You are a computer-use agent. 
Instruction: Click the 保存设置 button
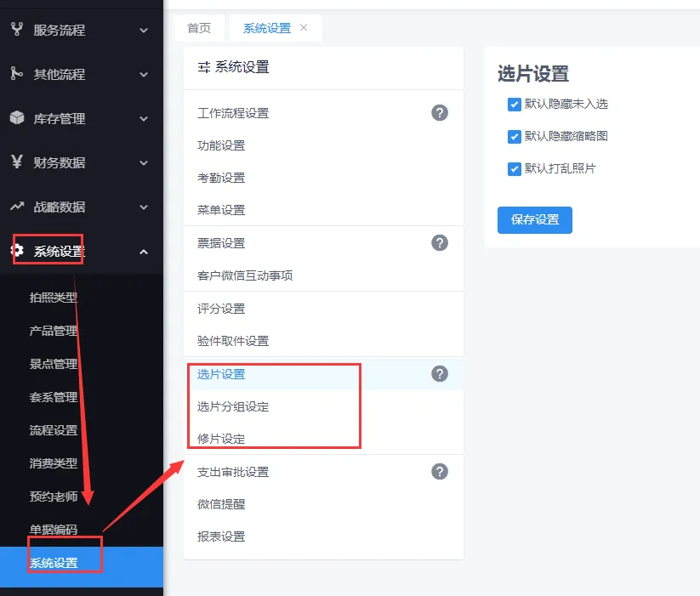534,219
